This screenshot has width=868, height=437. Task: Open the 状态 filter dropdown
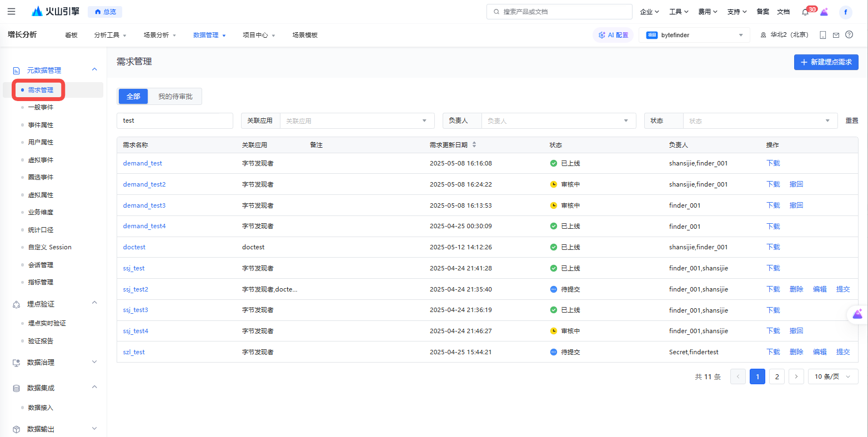click(x=759, y=120)
